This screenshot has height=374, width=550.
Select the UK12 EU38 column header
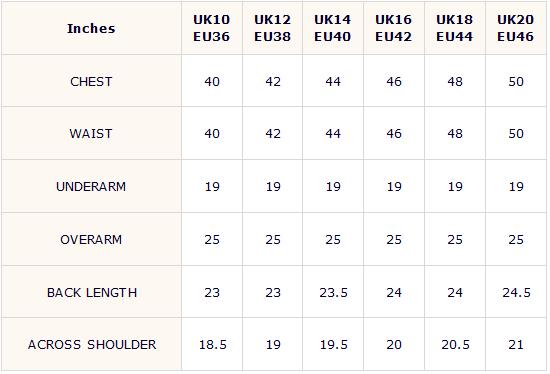click(x=272, y=28)
